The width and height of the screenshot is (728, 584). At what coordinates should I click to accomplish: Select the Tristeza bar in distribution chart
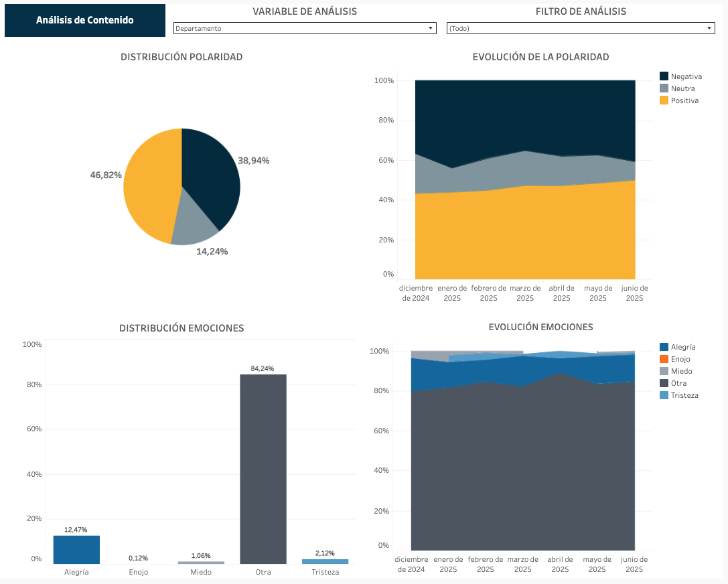pos(325,561)
